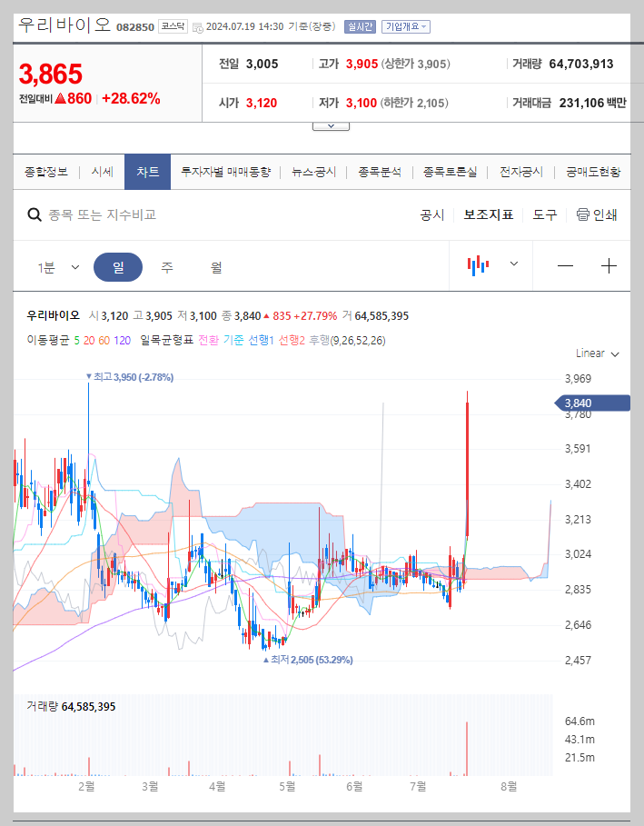Select the 일 daily period

coord(118,267)
